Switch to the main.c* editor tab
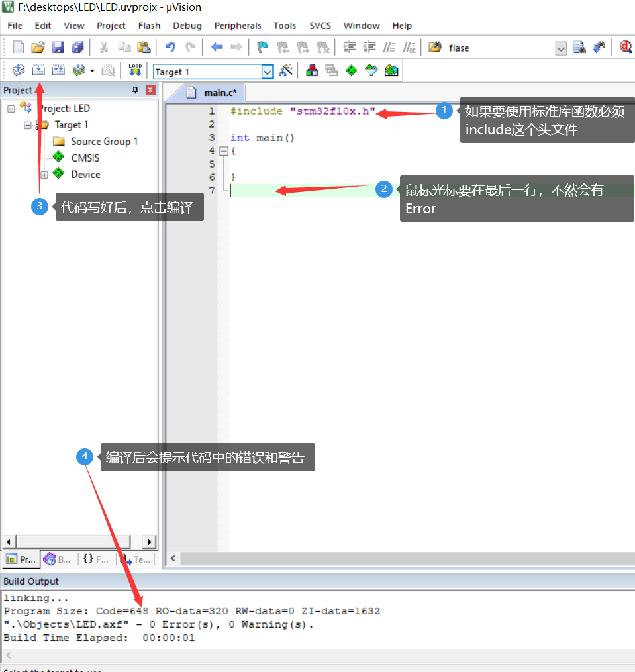The height and width of the screenshot is (672, 635). (215, 93)
